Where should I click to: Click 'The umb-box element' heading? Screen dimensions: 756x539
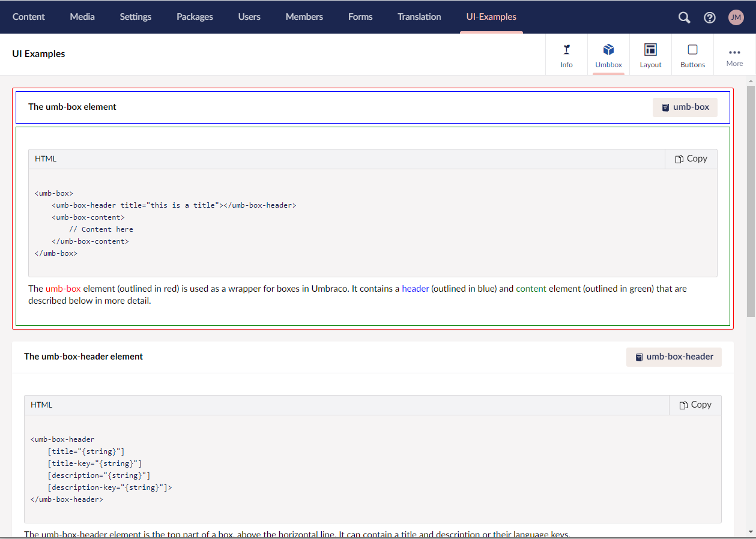point(72,107)
